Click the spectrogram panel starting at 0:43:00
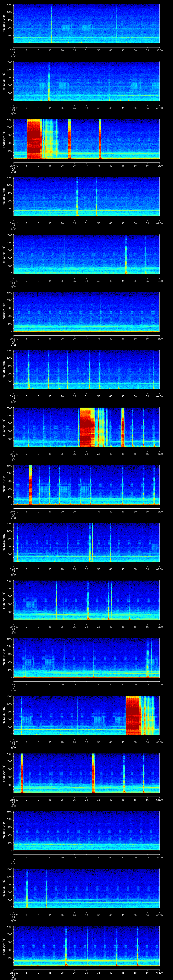The height and width of the screenshot is (980, 173). click(x=87, y=369)
